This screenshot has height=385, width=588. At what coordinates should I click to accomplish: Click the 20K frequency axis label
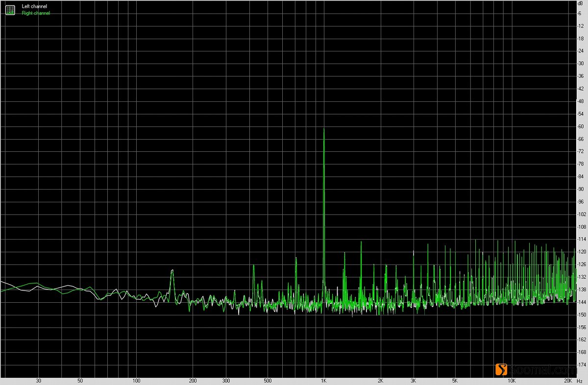[567, 380]
